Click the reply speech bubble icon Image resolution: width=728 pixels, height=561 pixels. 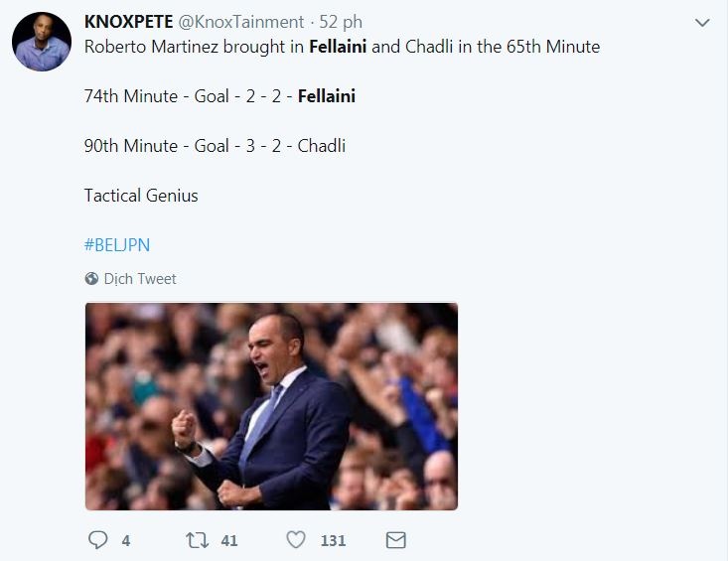[x=97, y=540]
